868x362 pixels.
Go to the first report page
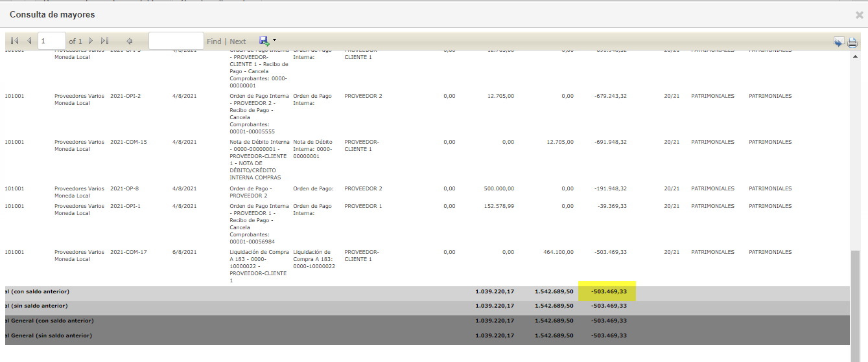pos(15,41)
